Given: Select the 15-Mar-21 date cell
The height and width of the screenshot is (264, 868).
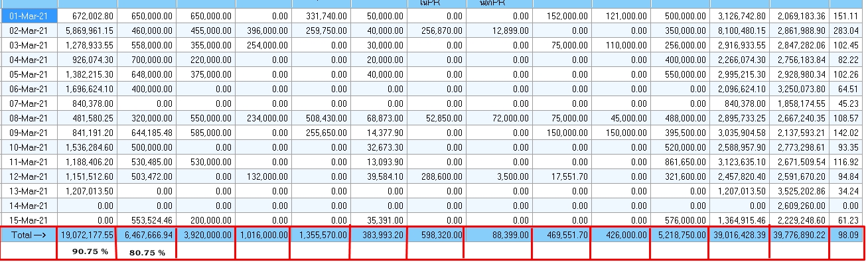Looking at the screenshot, I should tap(29, 220).
